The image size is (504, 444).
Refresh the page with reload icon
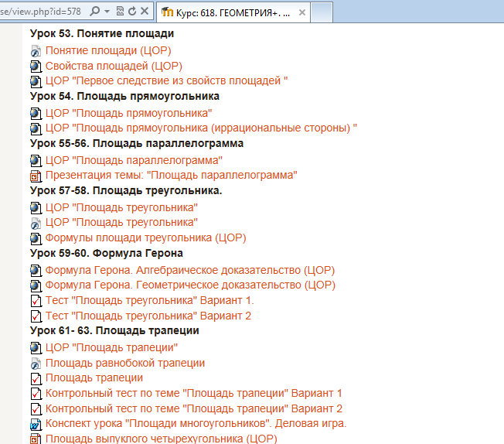point(132,12)
